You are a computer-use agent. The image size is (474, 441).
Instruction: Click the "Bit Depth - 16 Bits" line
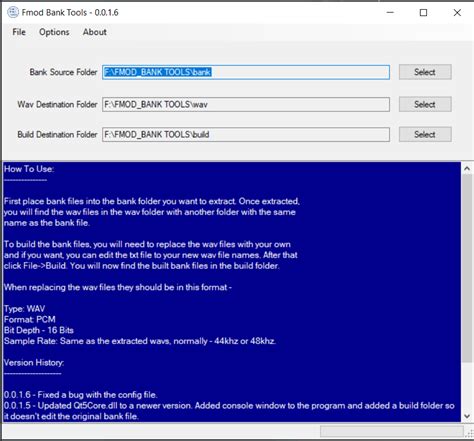pyautogui.click(x=39, y=330)
